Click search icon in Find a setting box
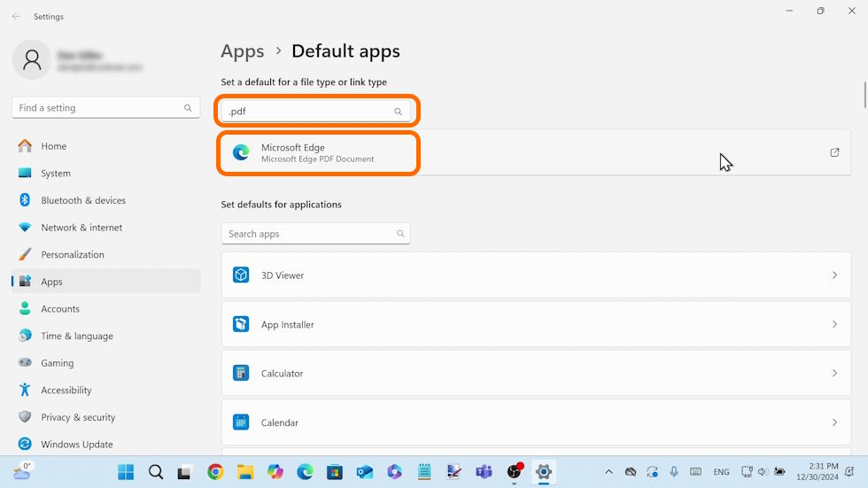Image resolution: width=868 pixels, height=488 pixels. pos(188,108)
